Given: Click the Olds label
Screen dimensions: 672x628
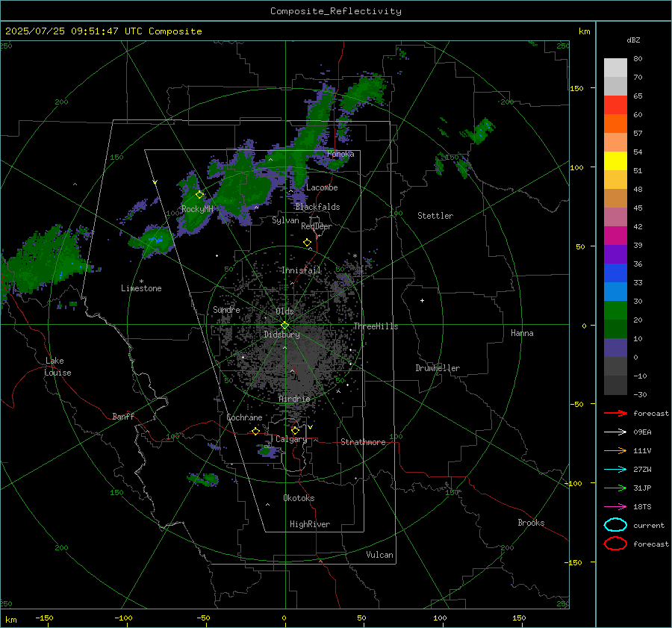Looking at the screenshot, I should pos(284,311).
